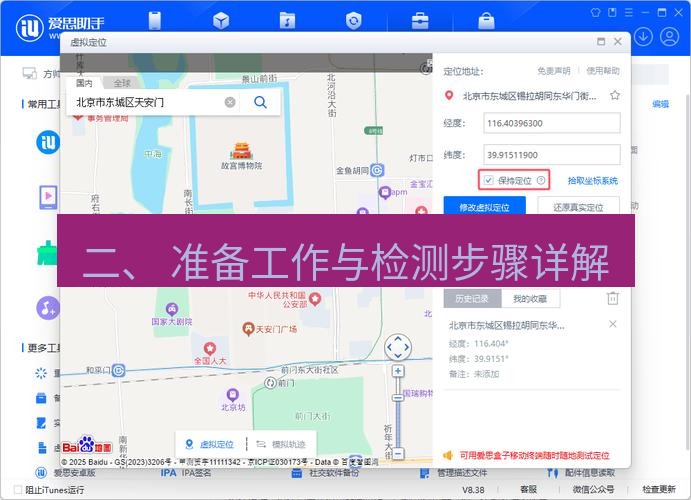Open the My Device phone icon tab
Image resolution: width=691 pixels, height=500 pixels.
[x=155, y=21]
